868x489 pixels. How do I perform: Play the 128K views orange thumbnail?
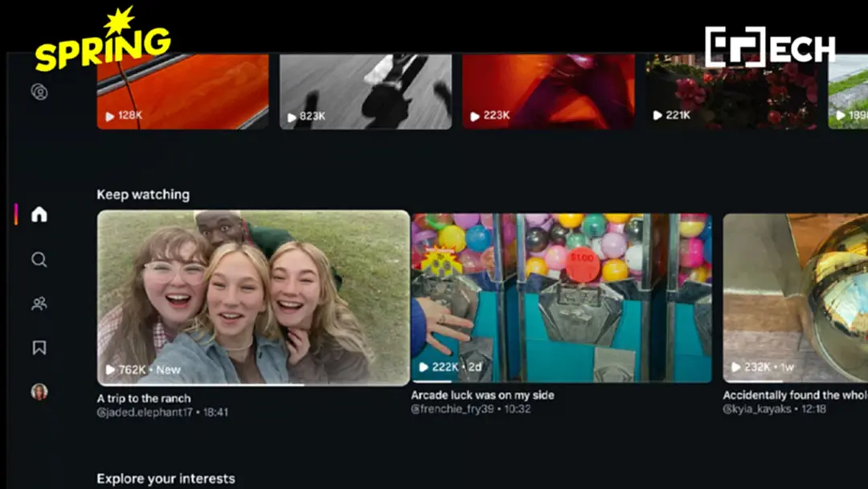tap(182, 92)
